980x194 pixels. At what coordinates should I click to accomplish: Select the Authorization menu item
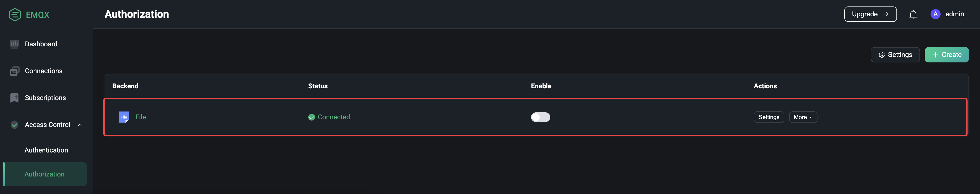pos(44,174)
